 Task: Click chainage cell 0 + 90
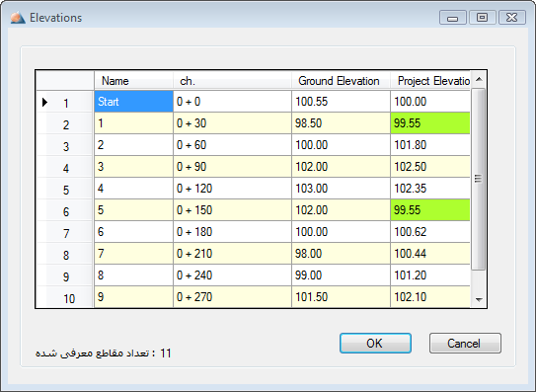[x=232, y=167]
